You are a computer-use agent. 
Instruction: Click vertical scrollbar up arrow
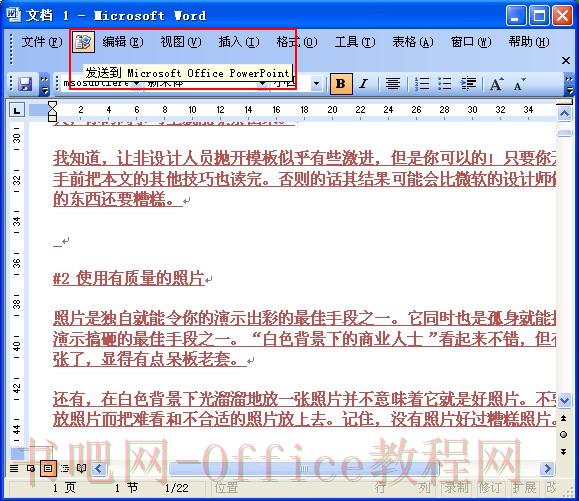tap(564, 114)
